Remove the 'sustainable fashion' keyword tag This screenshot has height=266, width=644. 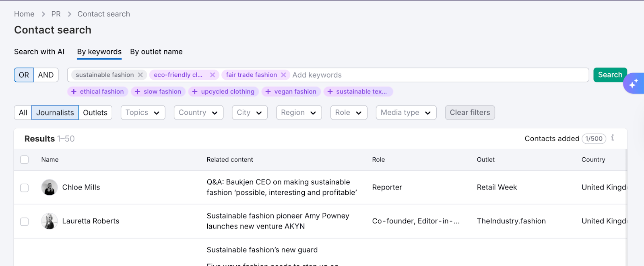coord(140,75)
